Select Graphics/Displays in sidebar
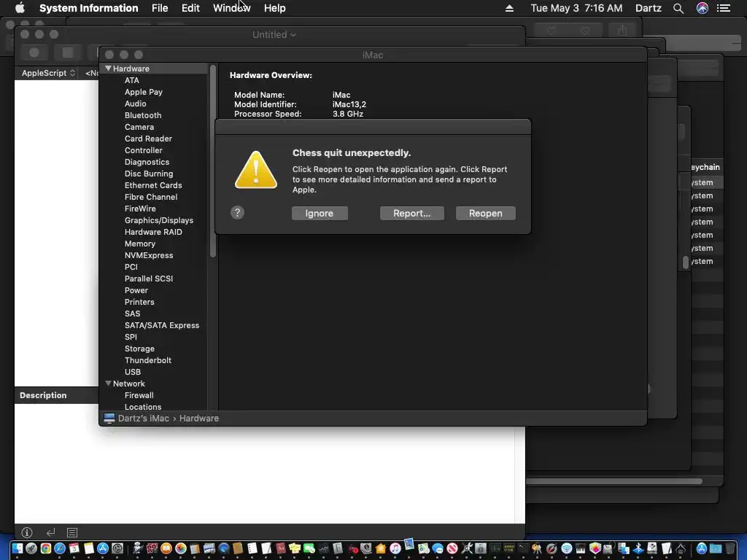 (158, 220)
